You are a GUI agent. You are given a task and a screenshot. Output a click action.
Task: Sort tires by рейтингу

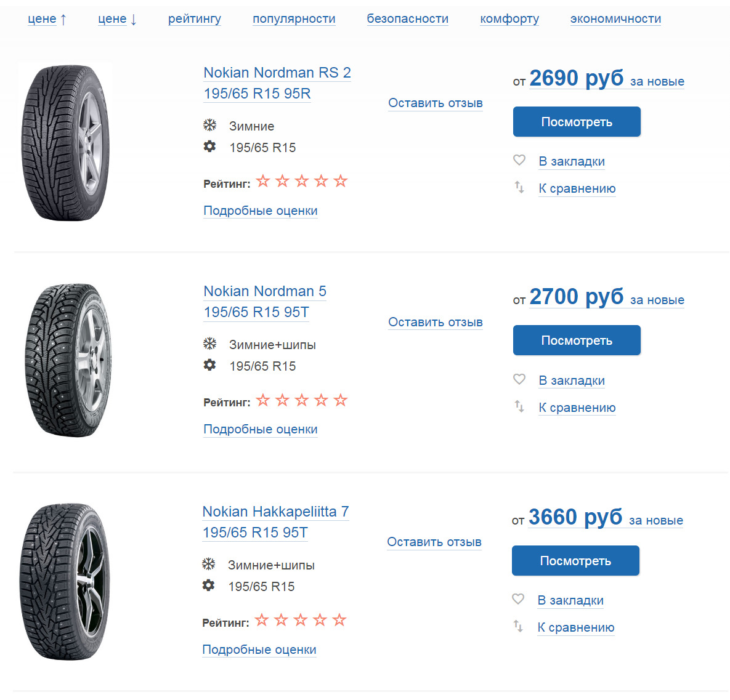pyautogui.click(x=195, y=19)
